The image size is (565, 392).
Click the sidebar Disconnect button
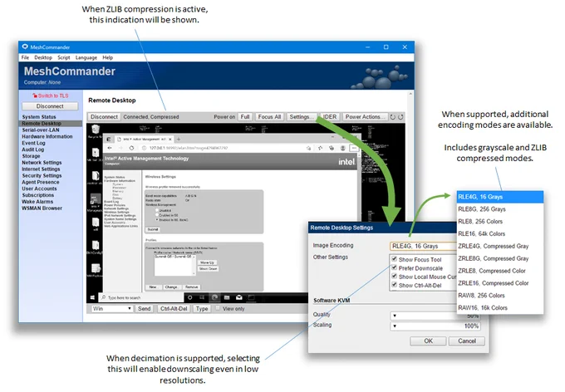(50, 106)
